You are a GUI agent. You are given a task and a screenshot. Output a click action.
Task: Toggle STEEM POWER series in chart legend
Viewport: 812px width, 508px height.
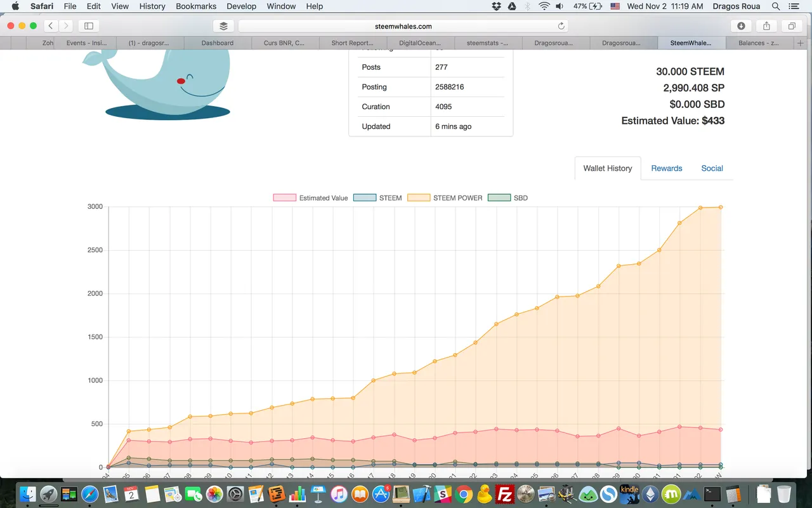pos(445,198)
